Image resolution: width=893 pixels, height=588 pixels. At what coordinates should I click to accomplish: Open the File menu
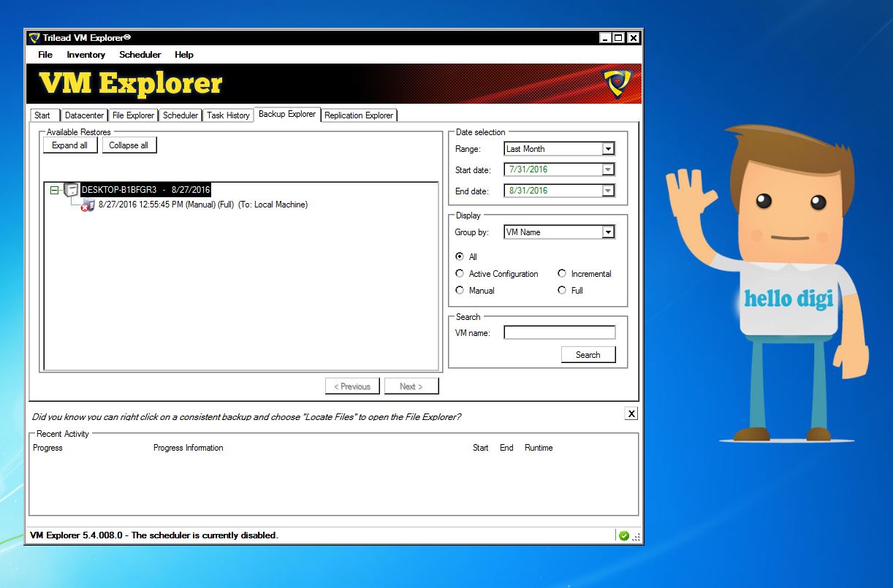point(45,55)
